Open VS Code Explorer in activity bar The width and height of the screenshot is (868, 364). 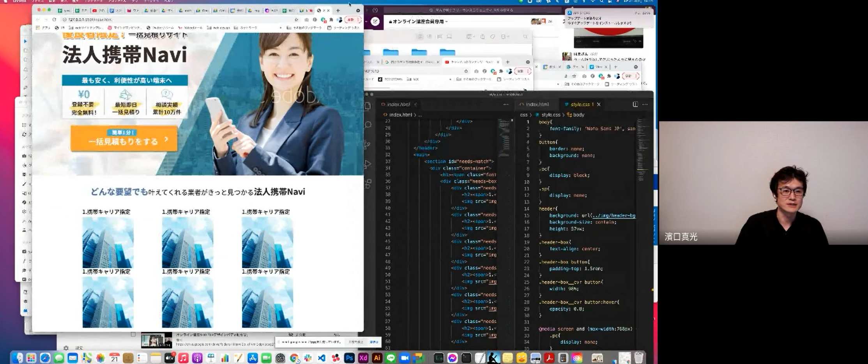[x=368, y=106]
